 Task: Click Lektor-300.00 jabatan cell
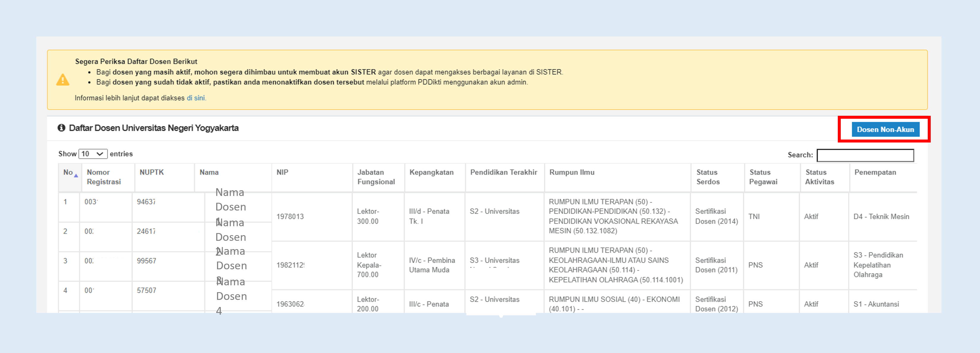(x=378, y=216)
